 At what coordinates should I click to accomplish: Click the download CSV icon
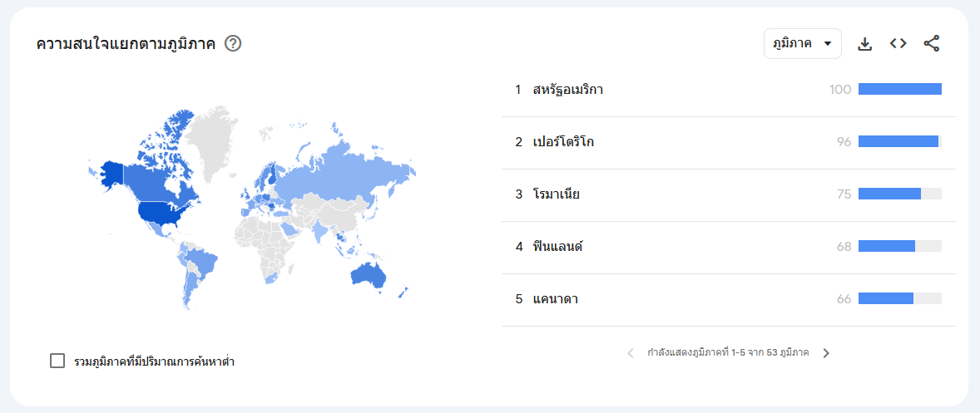[x=864, y=44]
